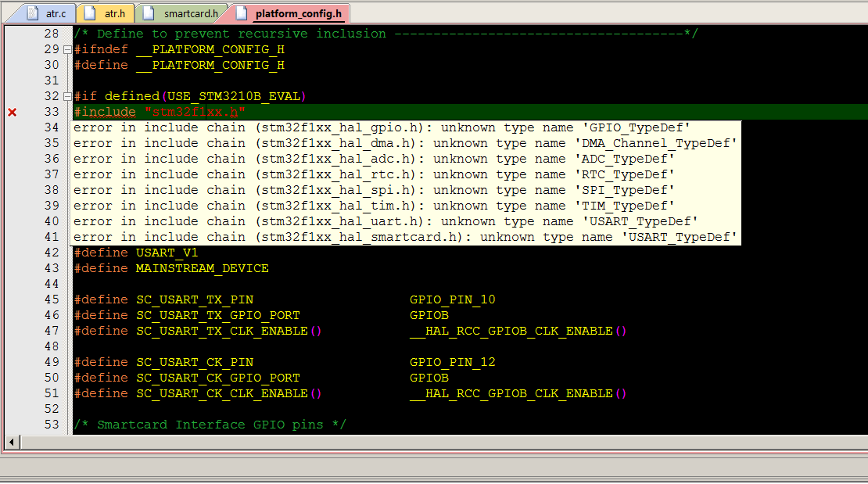Click the horizontal scrollbar track
This screenshot has width=868, height=484.
click(x=444, y=443)
